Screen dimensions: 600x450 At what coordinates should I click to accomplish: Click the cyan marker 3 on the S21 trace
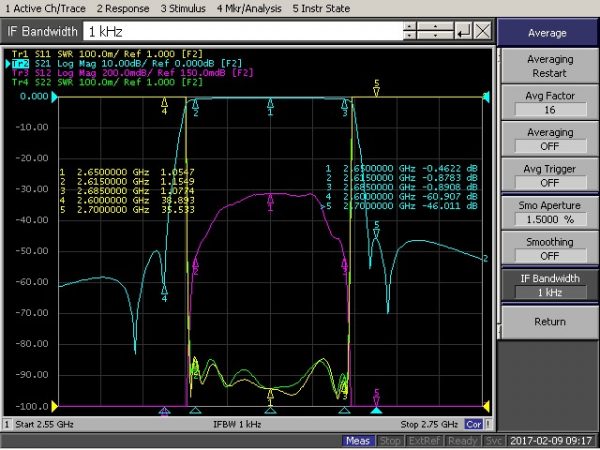(344, 108)
